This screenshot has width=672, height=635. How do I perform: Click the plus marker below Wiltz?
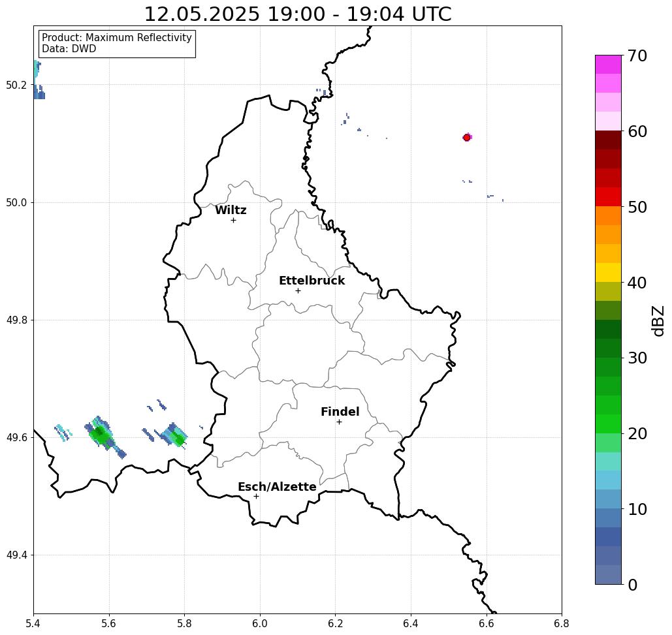[234, 221]
